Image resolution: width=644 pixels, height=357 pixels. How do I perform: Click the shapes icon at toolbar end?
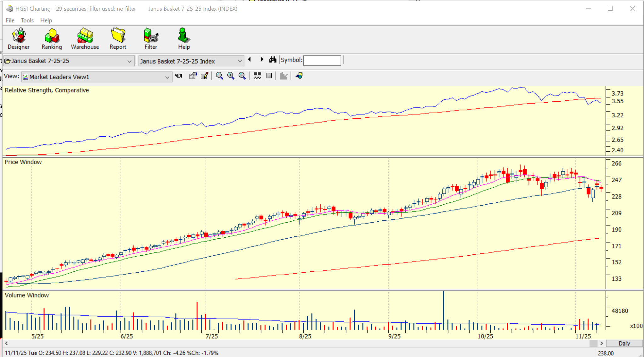(x=299, y=76)
